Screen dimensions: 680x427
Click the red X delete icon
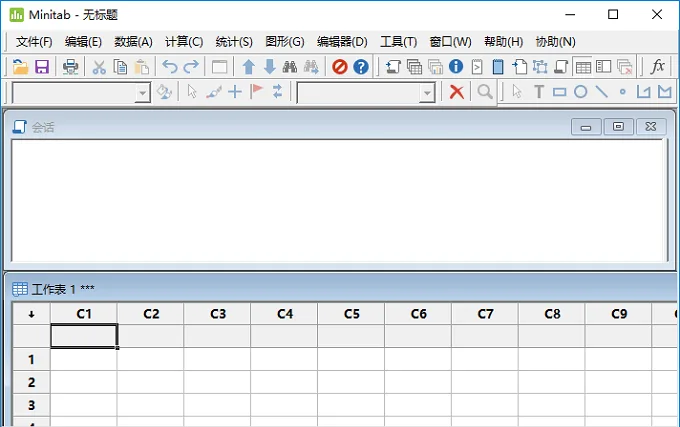[x=457, y=92]
